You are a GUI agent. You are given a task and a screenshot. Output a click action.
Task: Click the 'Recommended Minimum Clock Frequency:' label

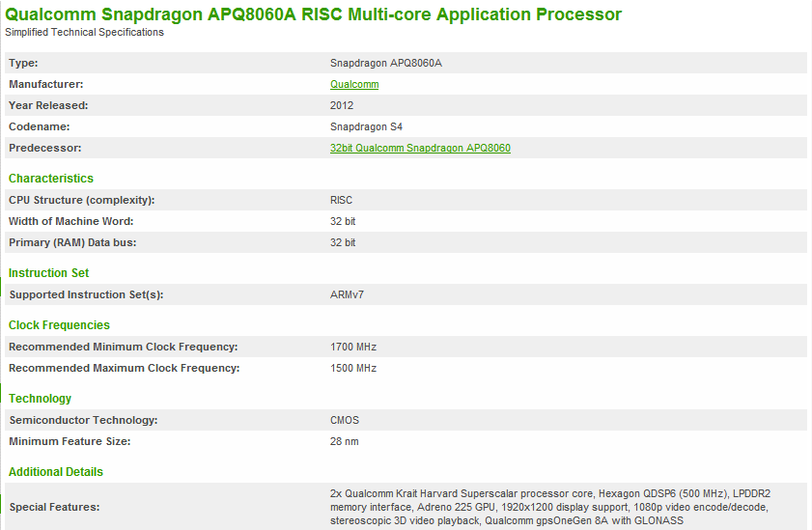[124, 348]
